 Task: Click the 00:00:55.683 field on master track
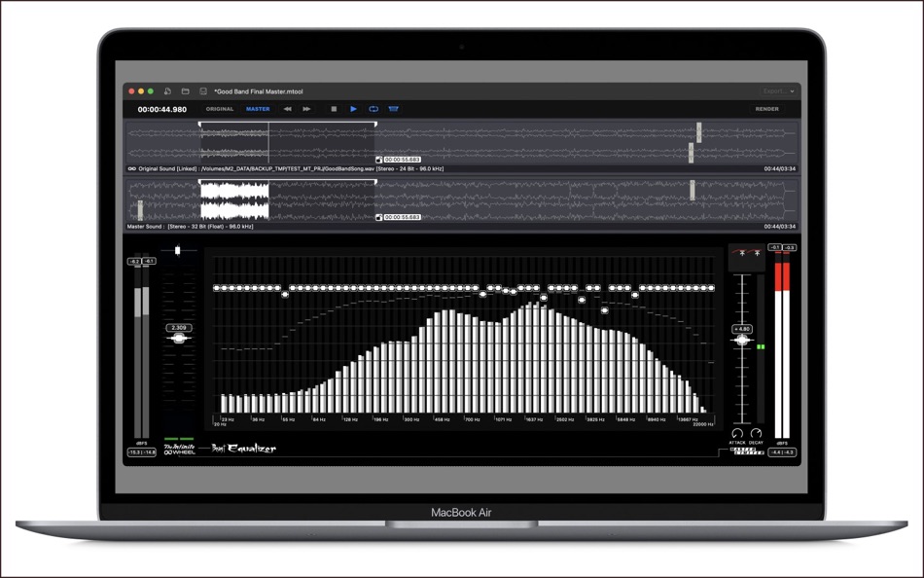[403, 218]
